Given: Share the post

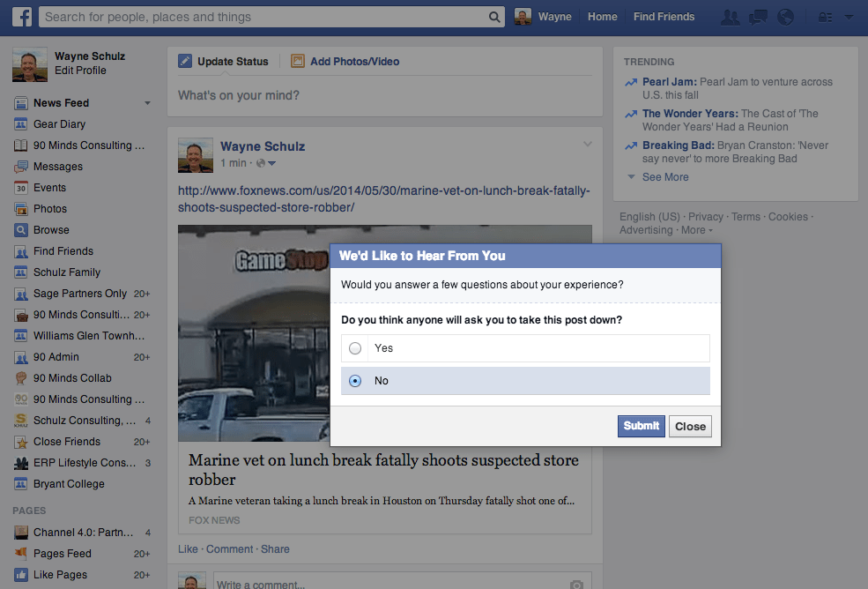Looking at the screenshot, I should click(275, 549).
